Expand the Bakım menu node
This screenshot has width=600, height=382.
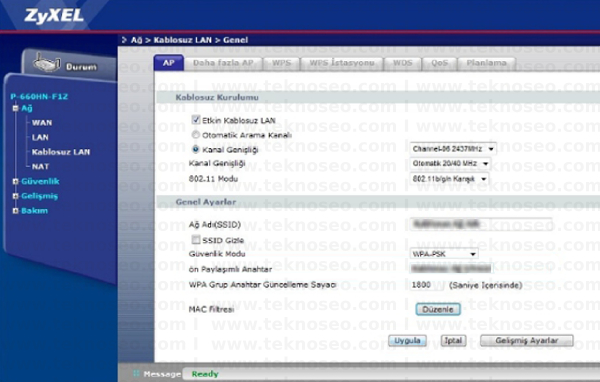click(x=15, y=211)
